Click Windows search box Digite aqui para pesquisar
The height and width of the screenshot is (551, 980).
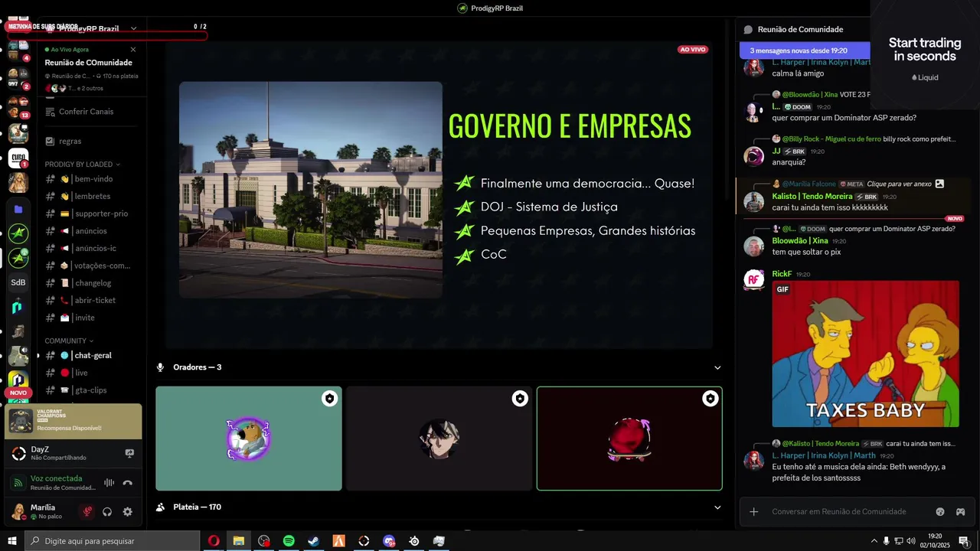coord(112,541)
